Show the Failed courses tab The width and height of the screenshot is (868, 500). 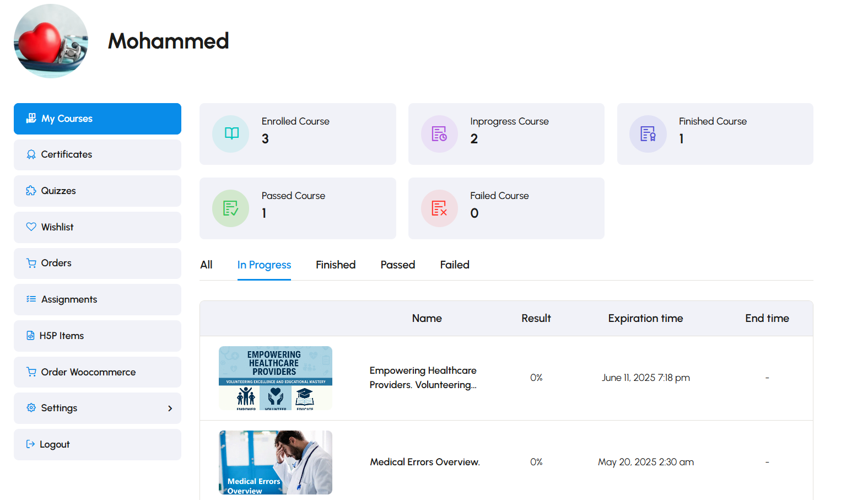454,265
